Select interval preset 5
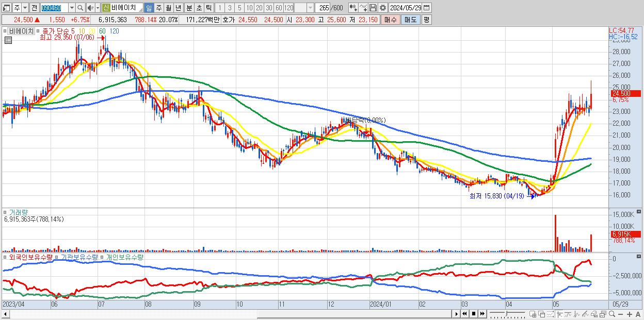The height and width of the screenshot is (320, 644). 239,8
